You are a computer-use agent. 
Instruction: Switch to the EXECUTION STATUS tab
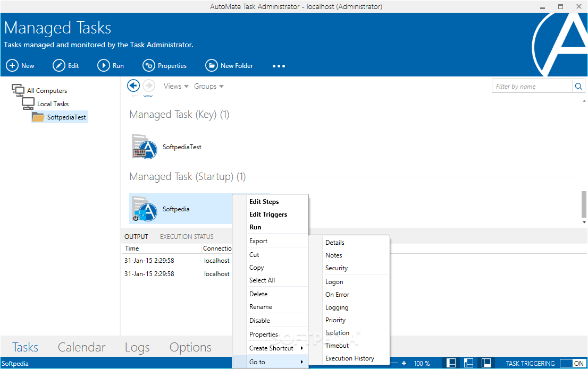click(x=187, y=237)
